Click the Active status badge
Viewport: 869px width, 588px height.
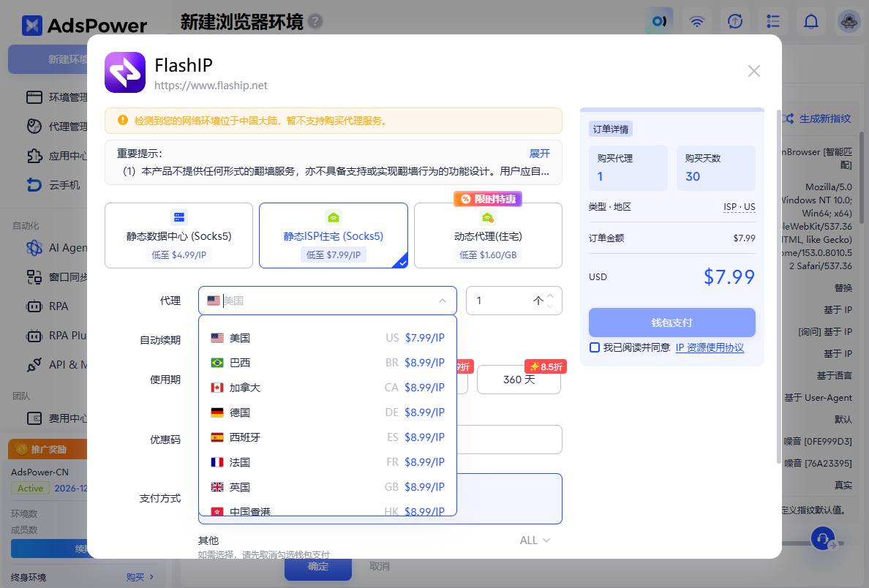pos(30,489)
